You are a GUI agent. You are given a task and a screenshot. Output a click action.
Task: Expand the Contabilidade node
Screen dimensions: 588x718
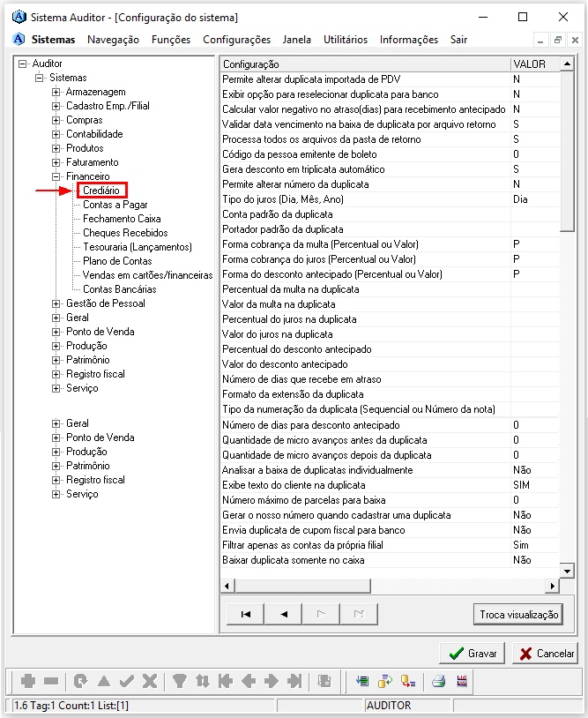coord(56,134)
